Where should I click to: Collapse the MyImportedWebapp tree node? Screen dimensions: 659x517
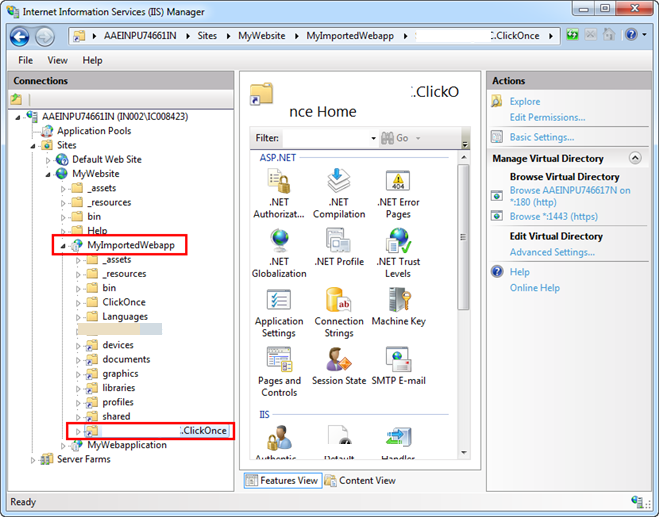64,245
